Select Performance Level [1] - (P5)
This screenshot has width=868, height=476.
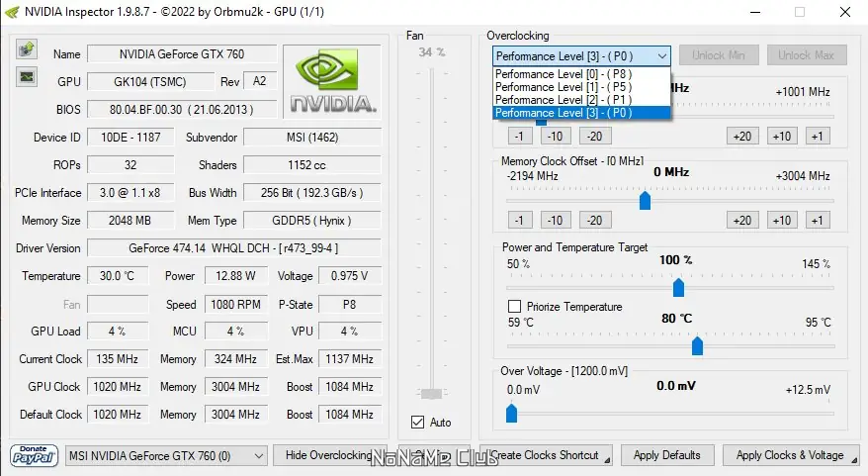point(580,87)
